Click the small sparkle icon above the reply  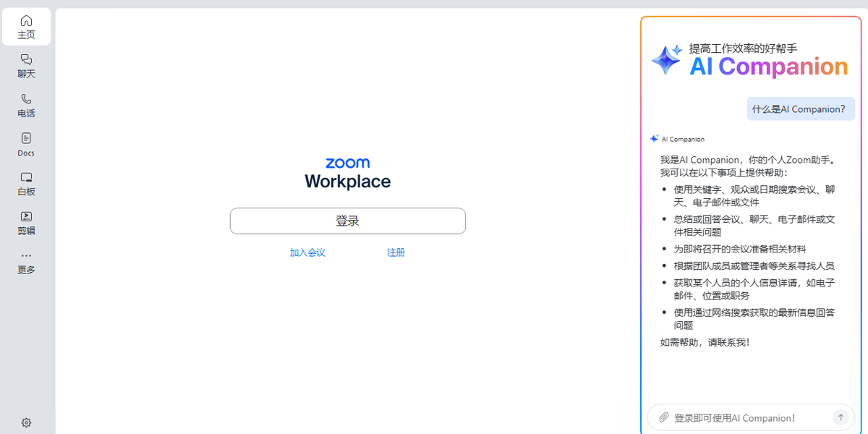(x=654, y=139)
